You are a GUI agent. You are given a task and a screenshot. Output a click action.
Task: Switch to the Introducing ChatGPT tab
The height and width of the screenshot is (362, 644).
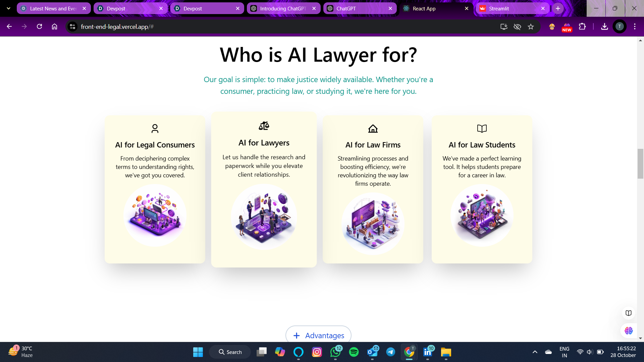click(283, 8)
